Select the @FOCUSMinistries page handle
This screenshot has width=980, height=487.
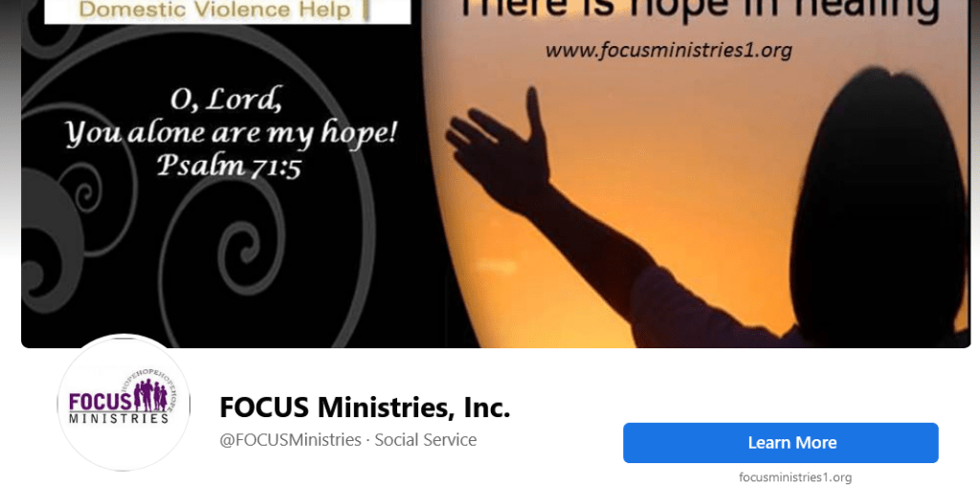click(290, 440)
